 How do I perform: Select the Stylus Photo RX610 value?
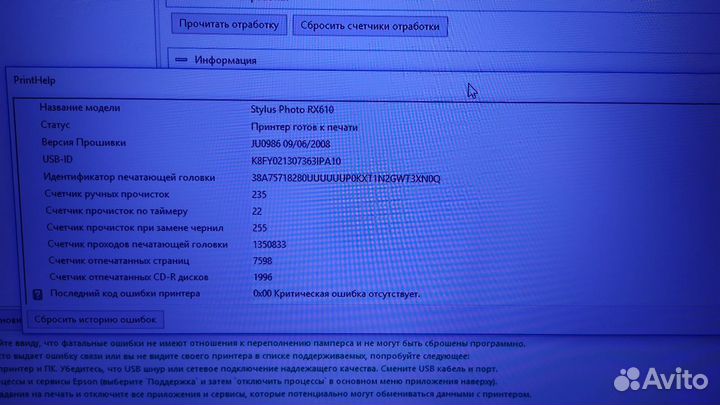coord(292,109)
